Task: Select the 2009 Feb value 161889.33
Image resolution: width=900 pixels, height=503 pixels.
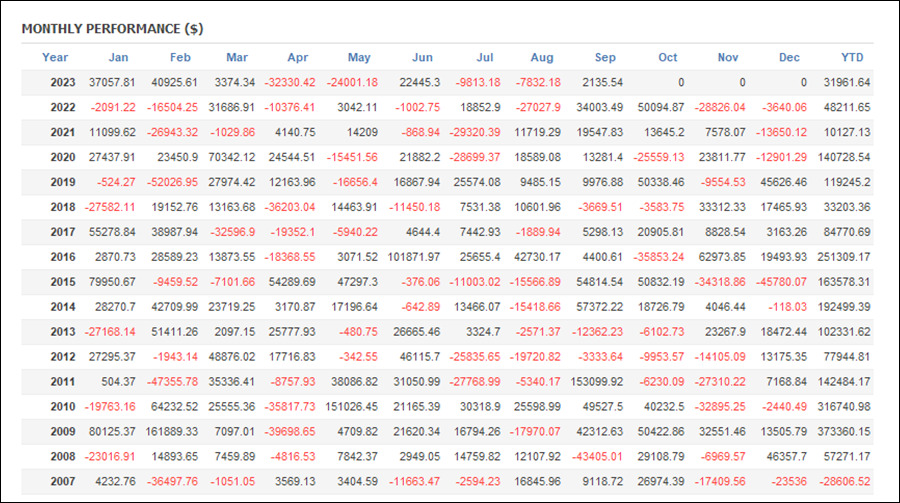Action: [172, 431]
